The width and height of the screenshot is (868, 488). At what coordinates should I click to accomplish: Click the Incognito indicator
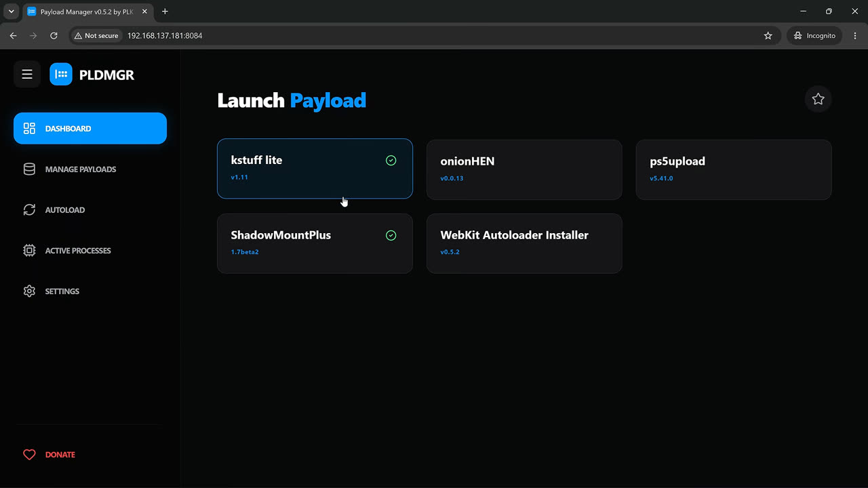click(814, 35)
